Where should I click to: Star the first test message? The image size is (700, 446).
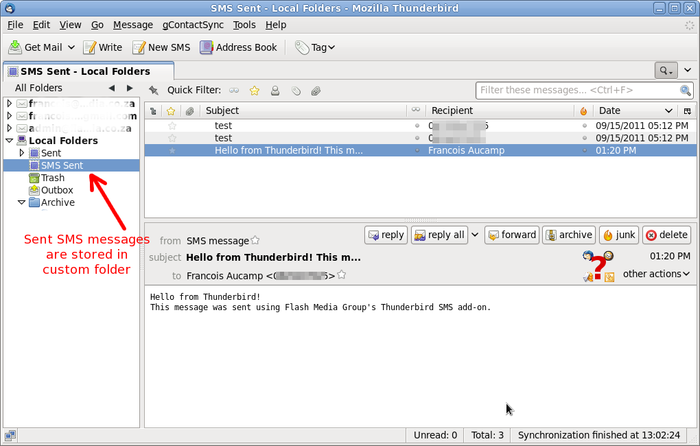(172, 126)
